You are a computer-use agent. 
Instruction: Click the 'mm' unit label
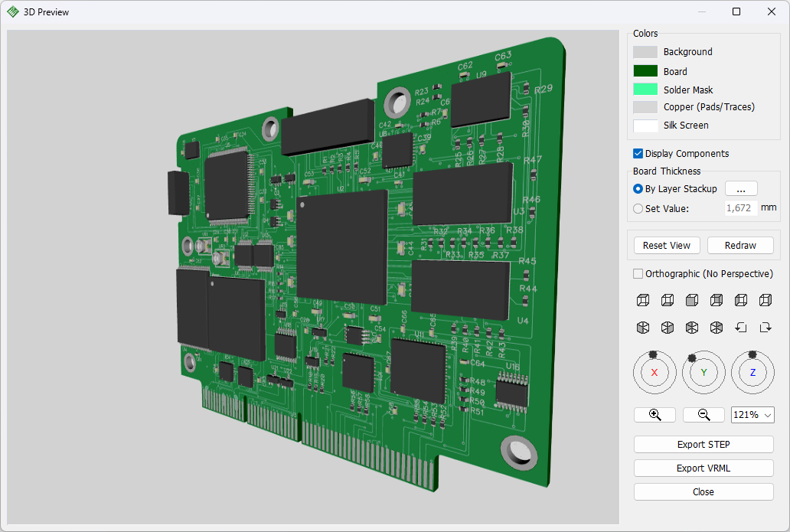click(769, 207)
